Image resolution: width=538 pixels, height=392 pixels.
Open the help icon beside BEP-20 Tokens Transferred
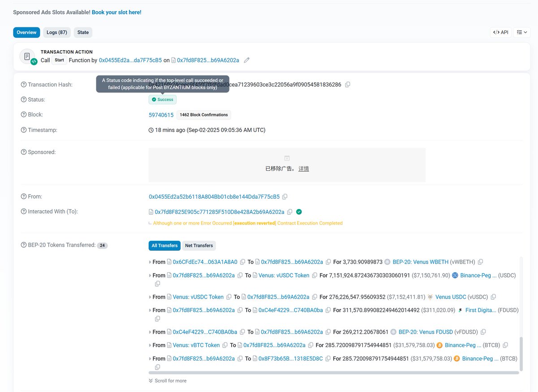click(24, 245)
